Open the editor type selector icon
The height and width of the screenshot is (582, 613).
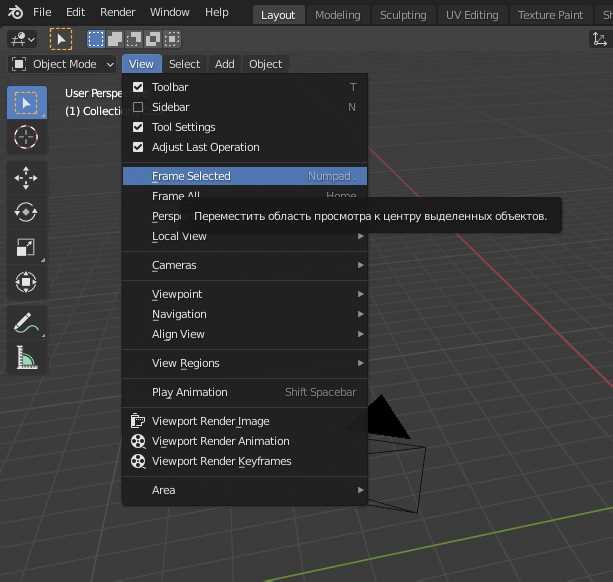pyautogui.click(x=23, y=39)
